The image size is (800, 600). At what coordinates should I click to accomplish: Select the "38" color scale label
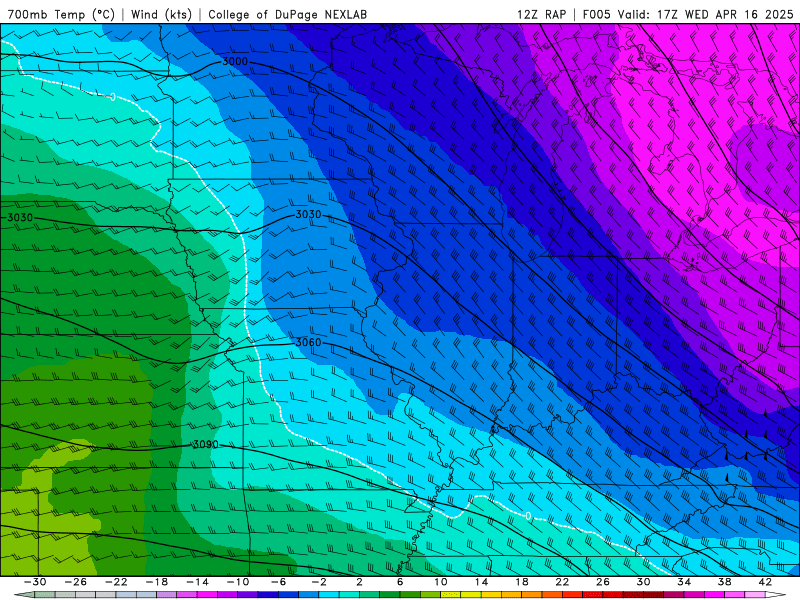[724, 582]
